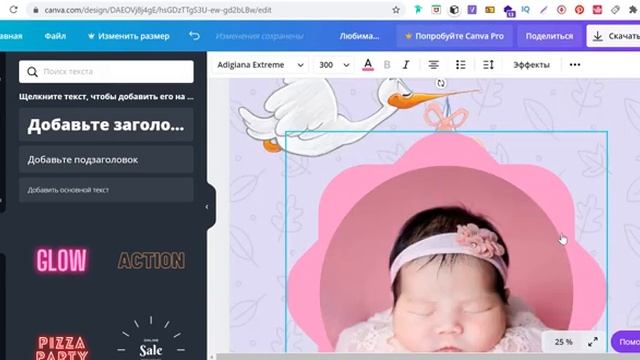
Task: Open line spacing settings
Action: 488,65
